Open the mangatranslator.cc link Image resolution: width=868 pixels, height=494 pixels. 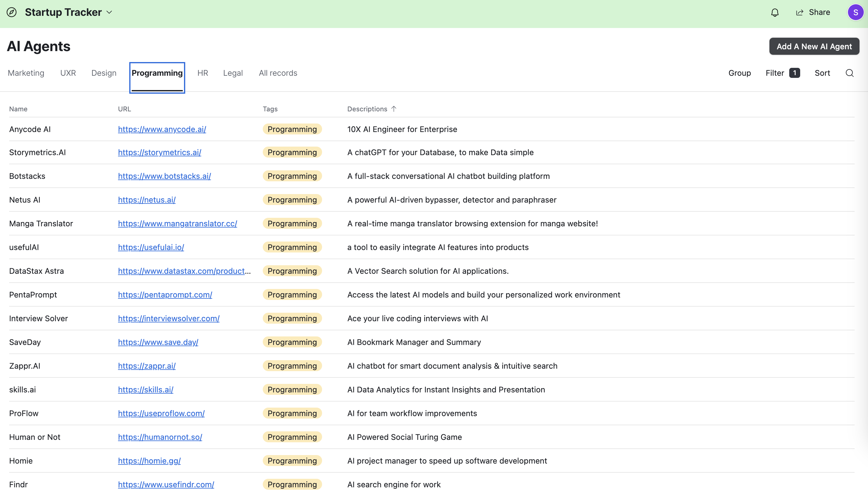tap(177, 224)
